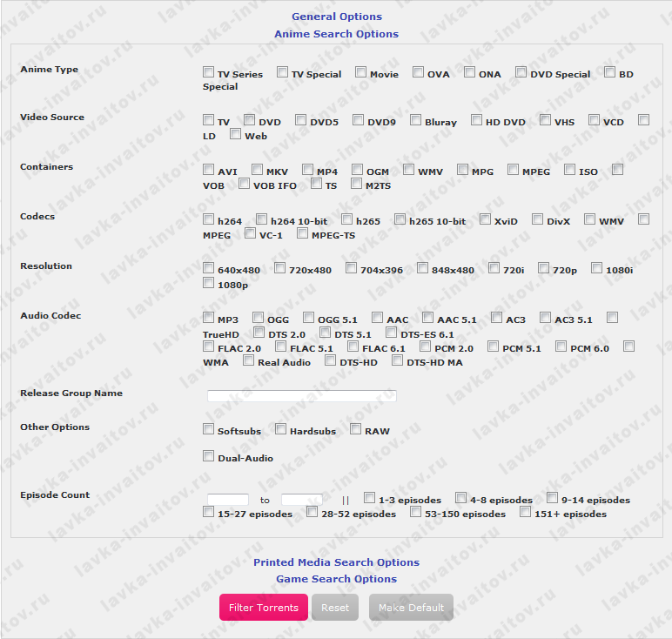The height and width of the screenshot is (639, 672).
Task: Check the RAW option
Action: [356, 428]
